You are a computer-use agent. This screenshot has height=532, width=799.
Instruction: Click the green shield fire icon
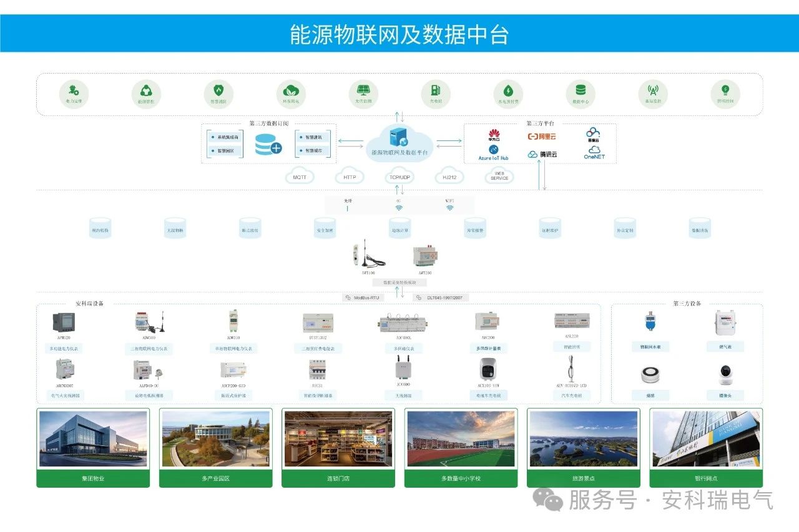point(218,90)
